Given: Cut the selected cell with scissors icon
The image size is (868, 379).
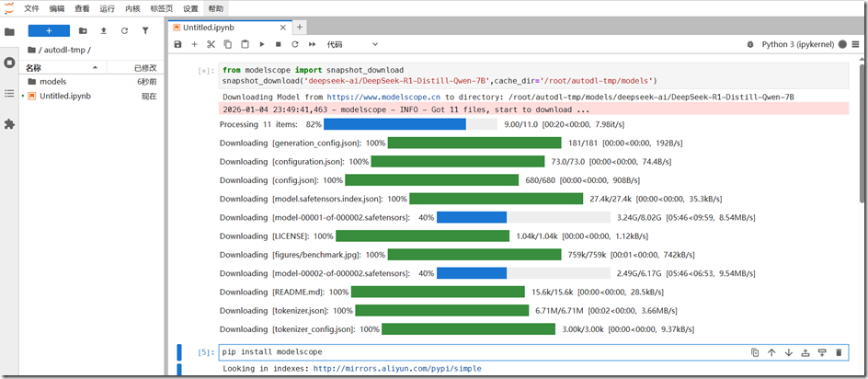Looking at the screenshot, I should click(x=211, y=44).
